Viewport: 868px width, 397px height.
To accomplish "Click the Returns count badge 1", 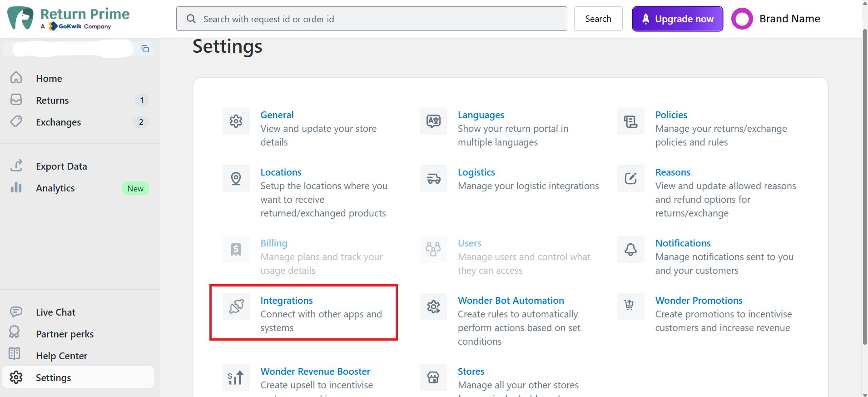I will [142, 100].
